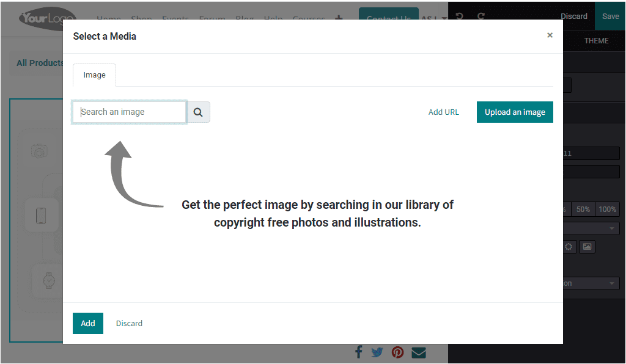Screen dimensions: 626x364
Task: Open the ASJ account dropdown
Action: click(x=432, y=18)
